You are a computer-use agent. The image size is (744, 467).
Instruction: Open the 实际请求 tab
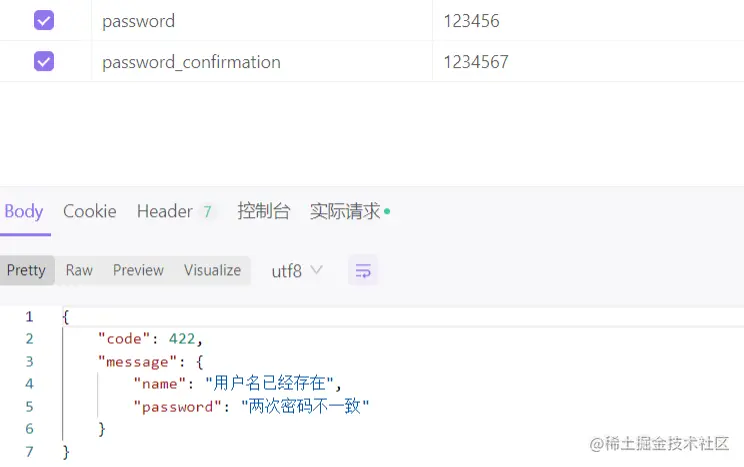pyautogui.click(x=350, y=211)
